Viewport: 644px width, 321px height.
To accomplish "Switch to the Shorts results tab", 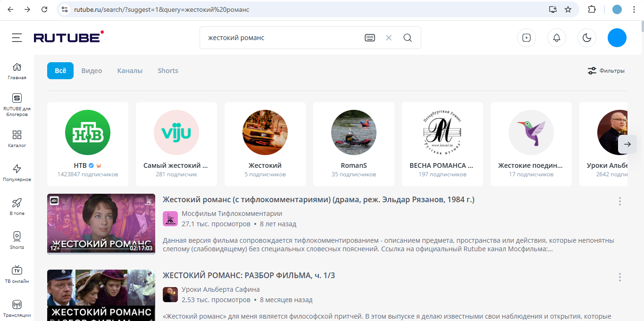I will (168, 71).
